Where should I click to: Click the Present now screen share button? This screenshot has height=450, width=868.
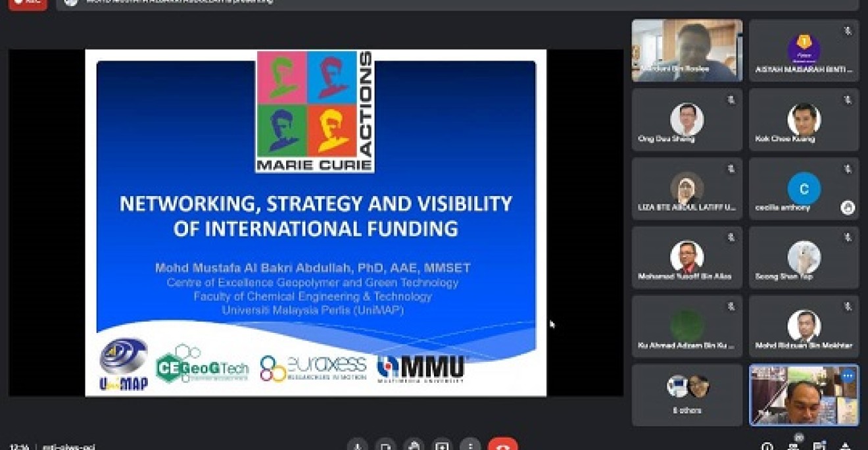point(442,446)
